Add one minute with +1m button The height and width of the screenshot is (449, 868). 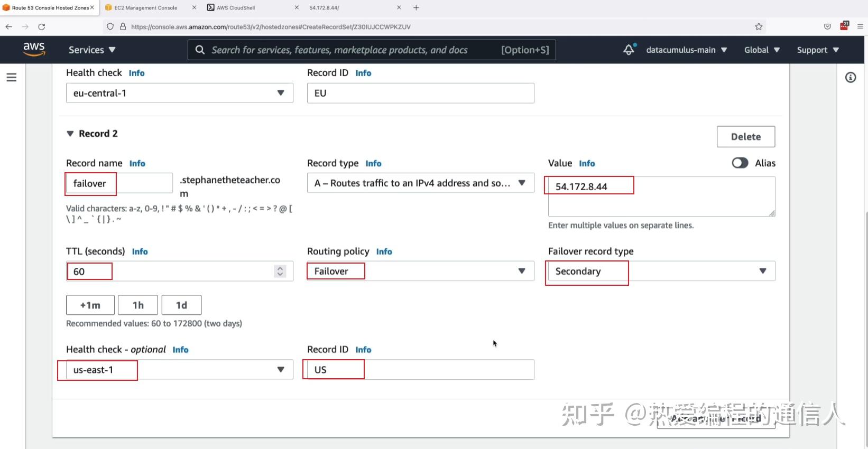[90, 305]
